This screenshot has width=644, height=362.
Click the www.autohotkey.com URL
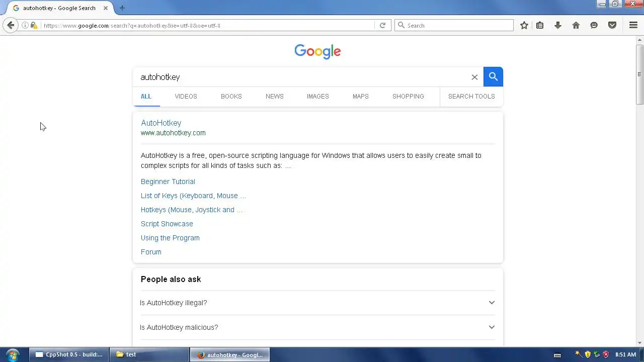173,133
